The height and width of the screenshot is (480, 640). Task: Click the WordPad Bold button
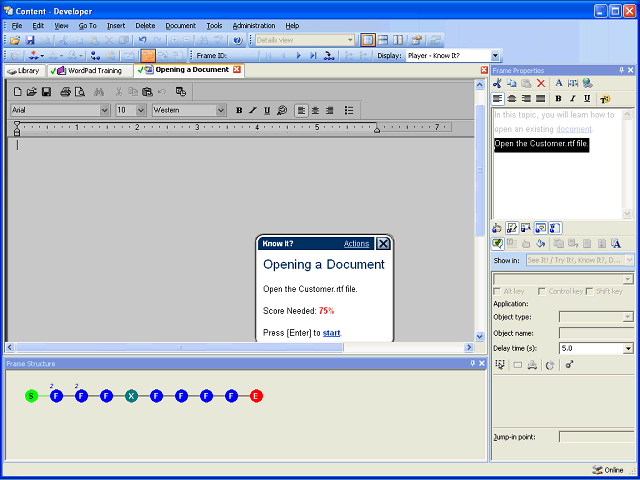click(x=239, y=110)
